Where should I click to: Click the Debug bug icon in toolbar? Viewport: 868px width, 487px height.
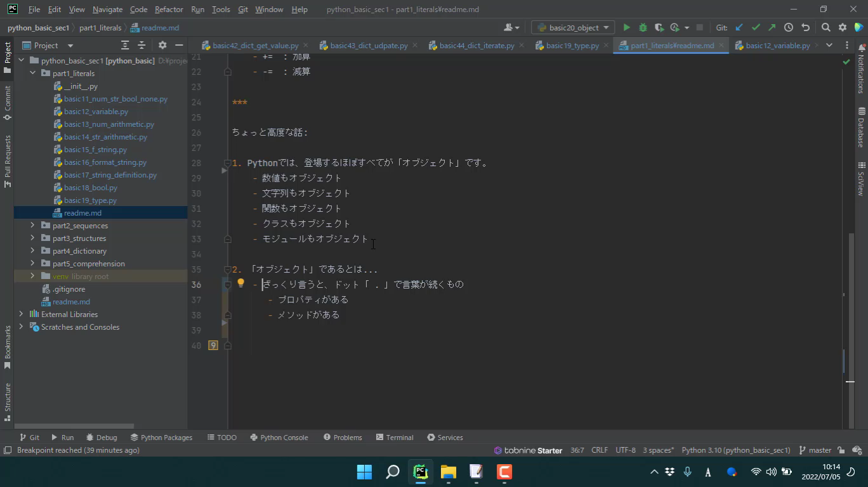point(643,28)
